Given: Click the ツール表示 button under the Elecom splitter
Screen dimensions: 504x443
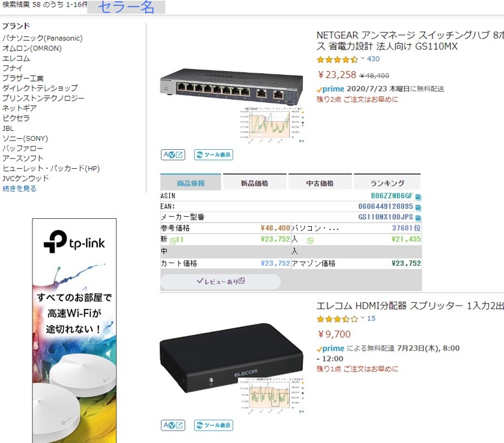Looking at the screenshot, I should [214, 425].
